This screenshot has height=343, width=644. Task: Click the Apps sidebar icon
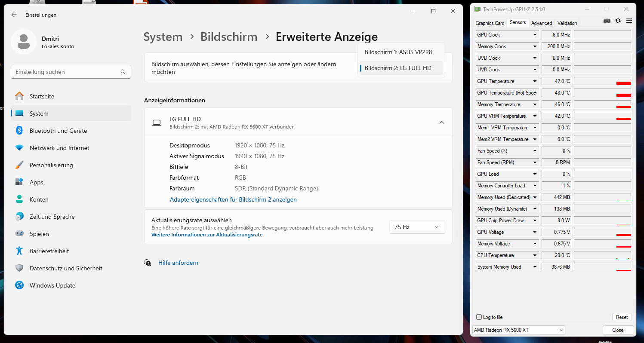coord(19,182)
